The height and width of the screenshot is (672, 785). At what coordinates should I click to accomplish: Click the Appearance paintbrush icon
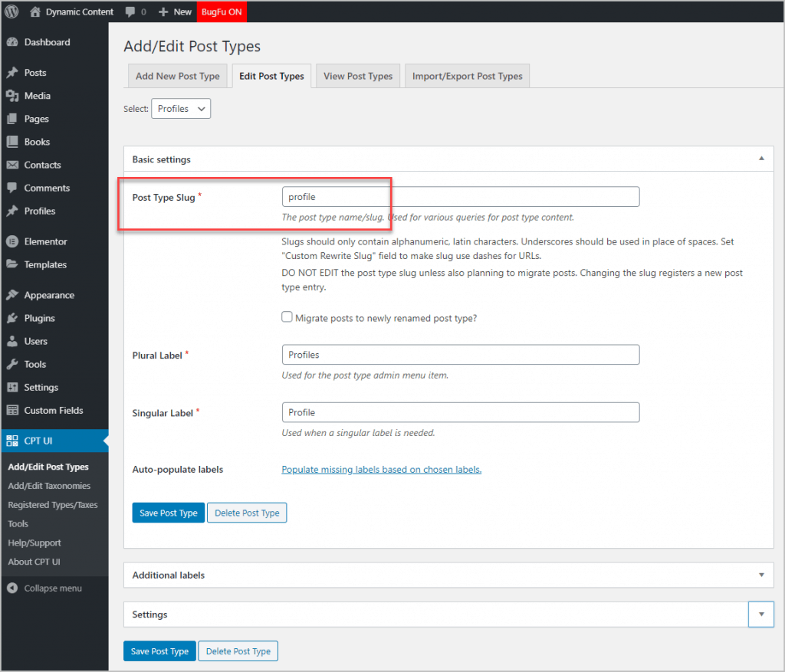pyautogui.click(x=12, y=295)
